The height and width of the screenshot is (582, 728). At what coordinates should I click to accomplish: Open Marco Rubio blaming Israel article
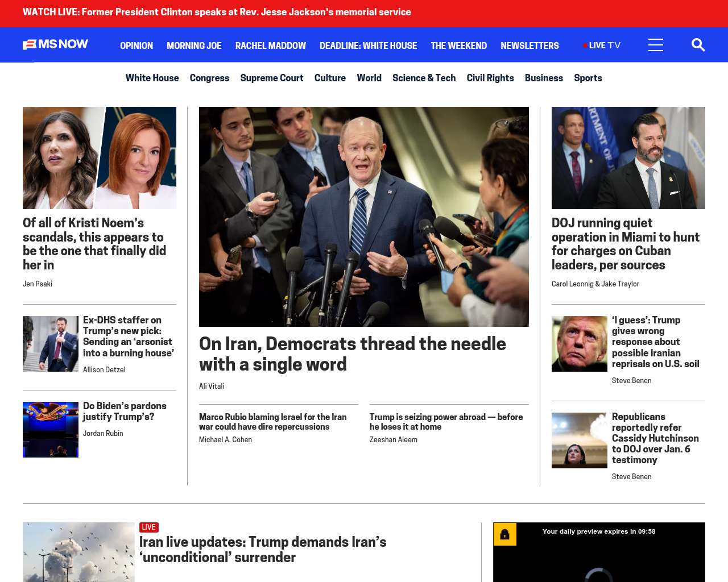coord(273,422)
